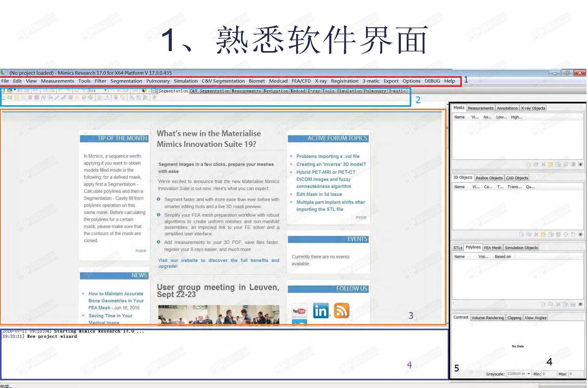Open 'Visit our website to discover' upgrade link
This screenshot has height=388, width=588.
[219, 263]
